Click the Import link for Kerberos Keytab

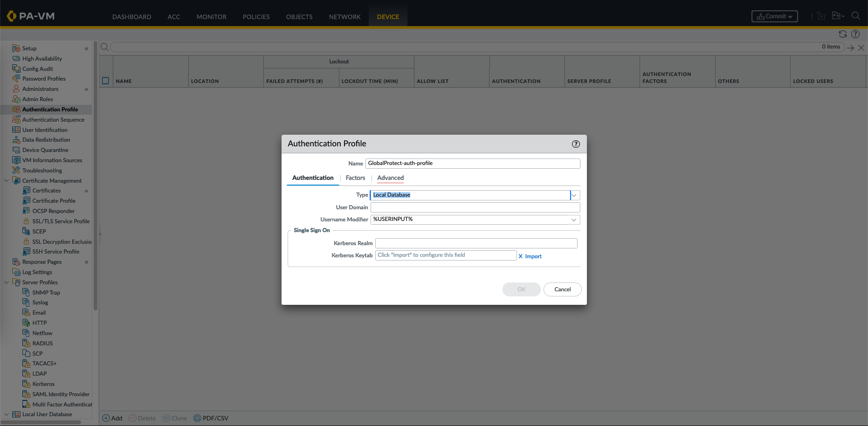[533, 256]
